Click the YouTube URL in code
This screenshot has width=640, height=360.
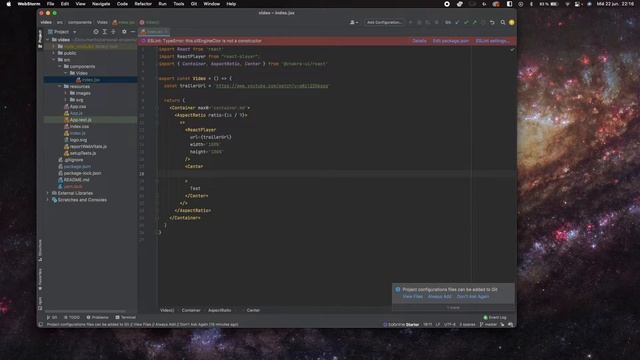[x=272, y=86]
